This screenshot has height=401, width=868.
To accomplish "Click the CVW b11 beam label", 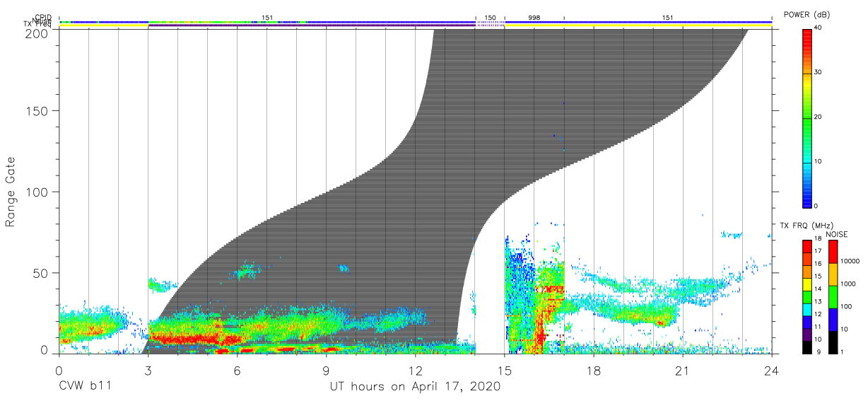I will [x=85, y=386].
